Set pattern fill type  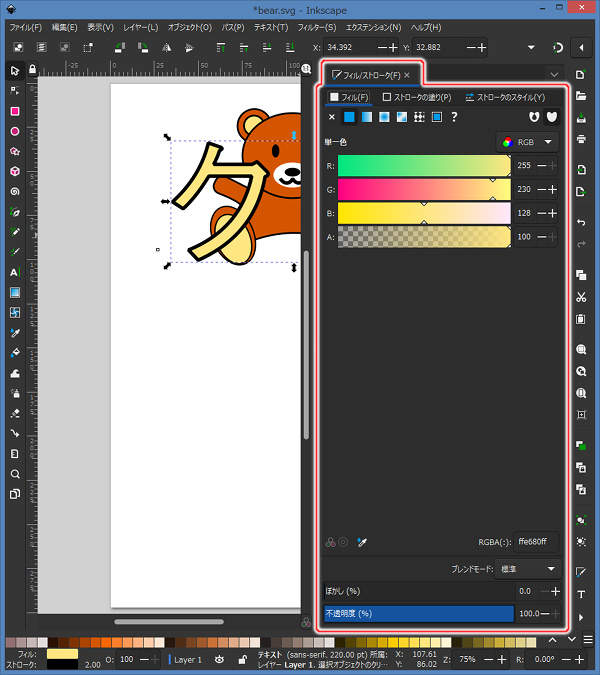pos(419,117)
